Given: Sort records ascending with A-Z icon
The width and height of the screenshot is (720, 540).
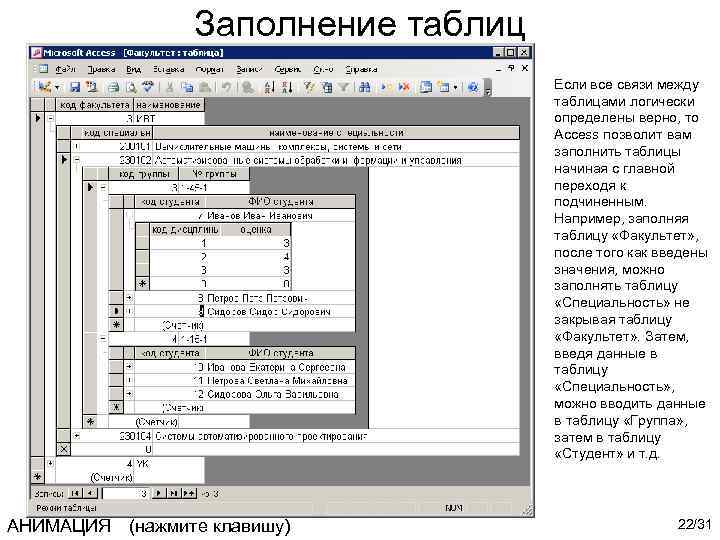Looking at the screenshot, I should pos(270,87).
